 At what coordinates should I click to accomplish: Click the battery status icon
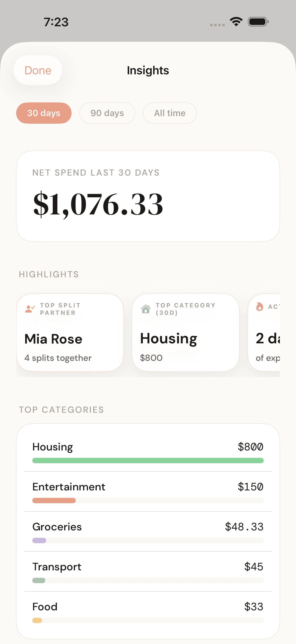[x=258, y=22]
